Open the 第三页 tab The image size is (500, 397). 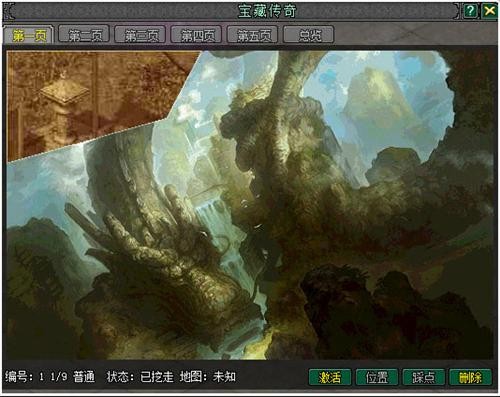coord(140,34)
